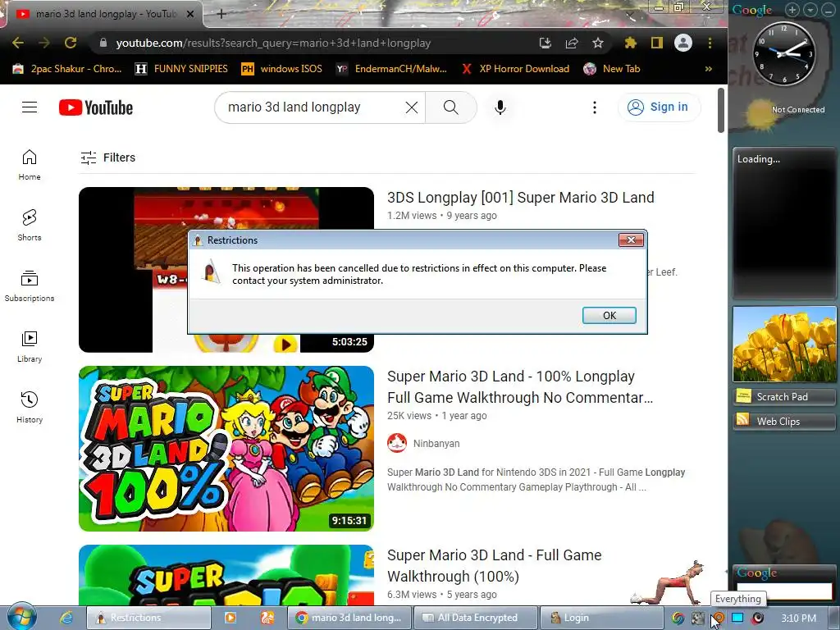Click the tulips photo gadget
The image size is (840, 630).
coord(783,344)
